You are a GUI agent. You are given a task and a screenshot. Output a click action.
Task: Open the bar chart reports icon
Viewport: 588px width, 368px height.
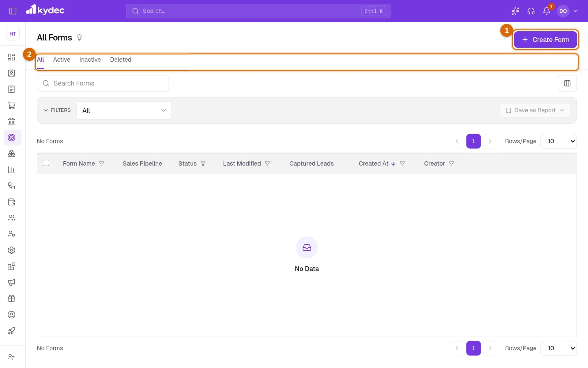tap(12, 170)
